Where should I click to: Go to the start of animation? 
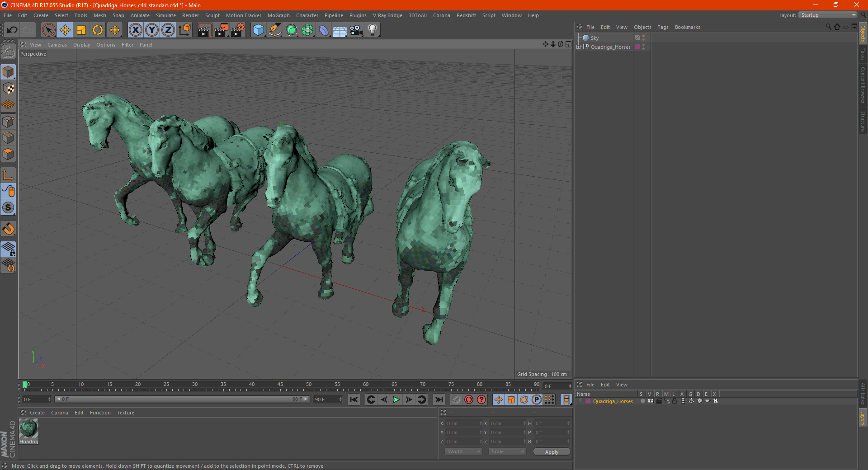point(354,399)
